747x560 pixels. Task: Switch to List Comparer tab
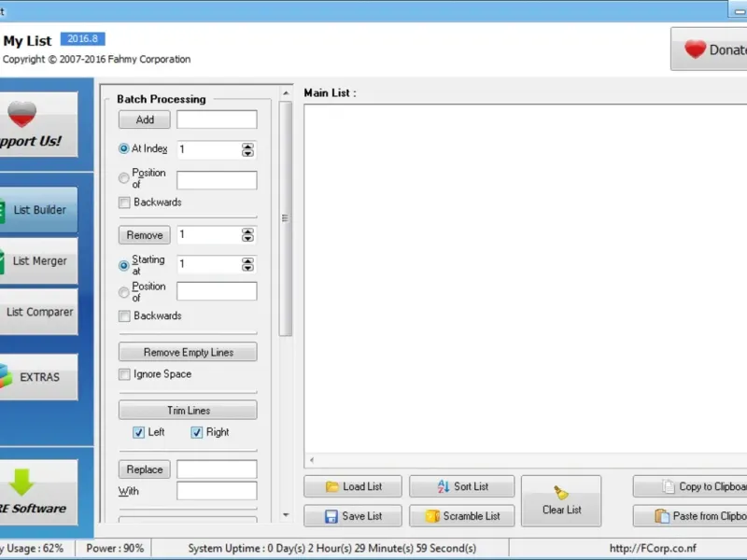(x=38, y=312)
